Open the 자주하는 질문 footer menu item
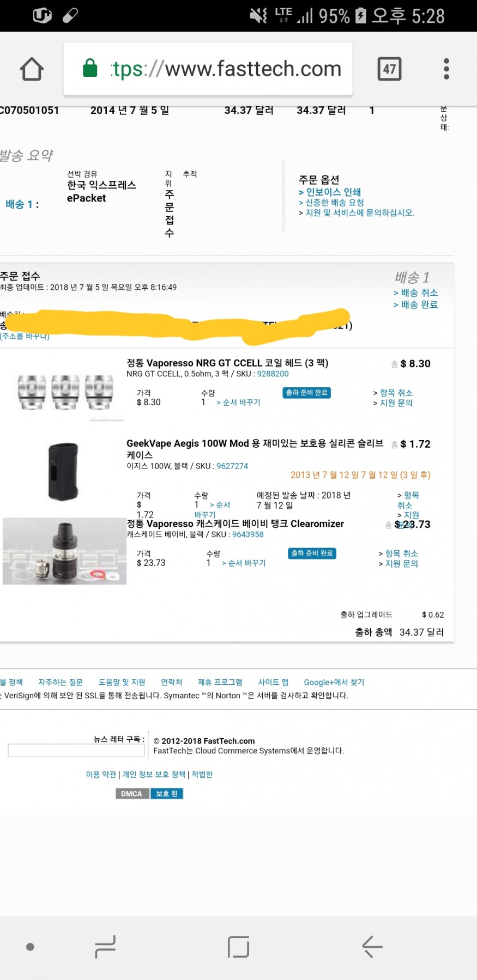477x980 pixels. [61, 682]
